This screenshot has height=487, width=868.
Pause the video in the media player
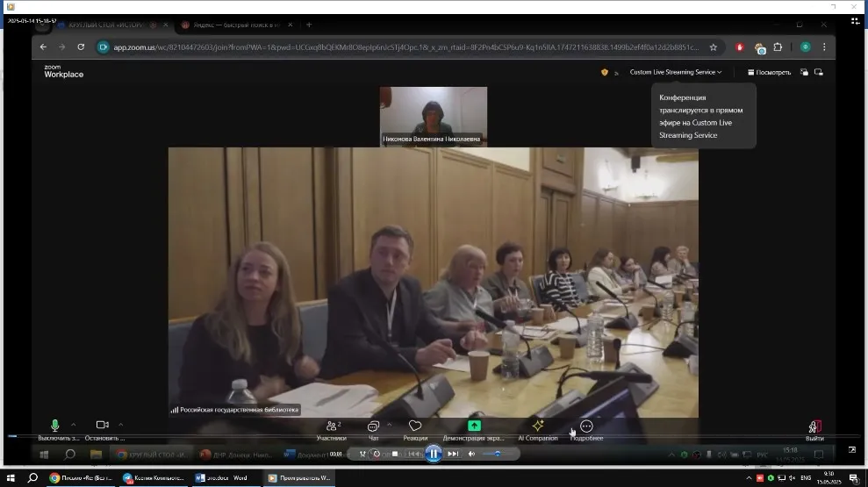pyautogui.click(x=434, y=454)
